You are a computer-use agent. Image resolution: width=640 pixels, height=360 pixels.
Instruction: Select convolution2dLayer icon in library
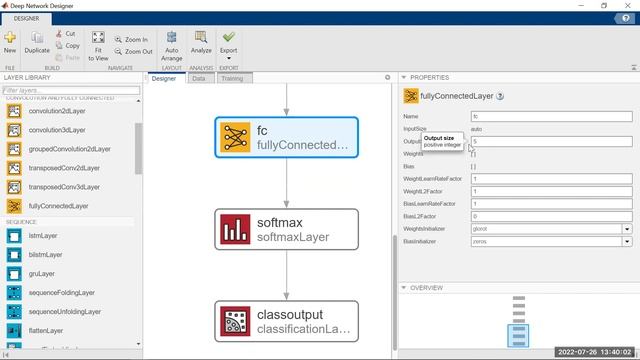pos(14,111)
